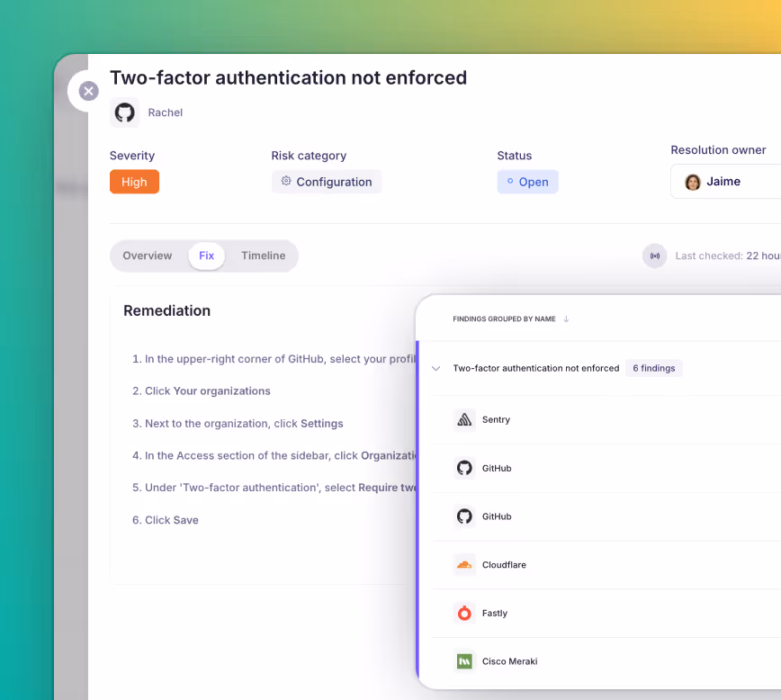
Task: Toggle the High severity badge
Action: point(134,181)
